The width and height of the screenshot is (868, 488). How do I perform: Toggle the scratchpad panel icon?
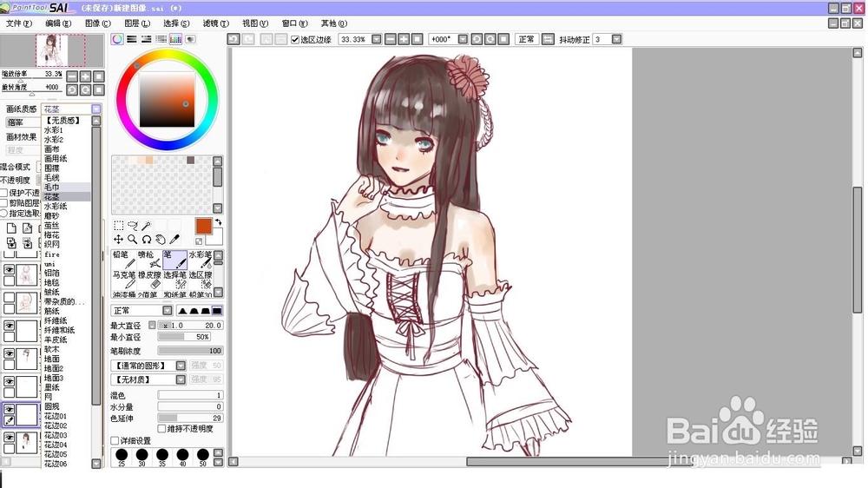point(190,39)
